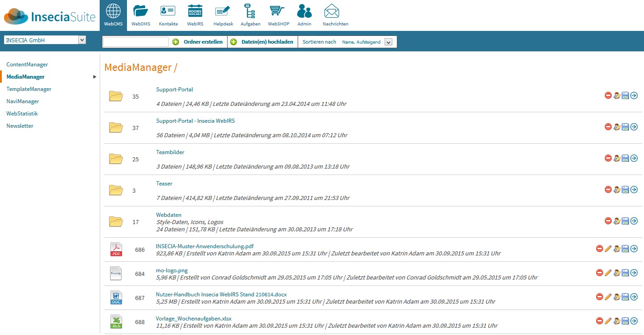Click the InseciaSuite logo
The image size is (644, 335).
(50, 16)
